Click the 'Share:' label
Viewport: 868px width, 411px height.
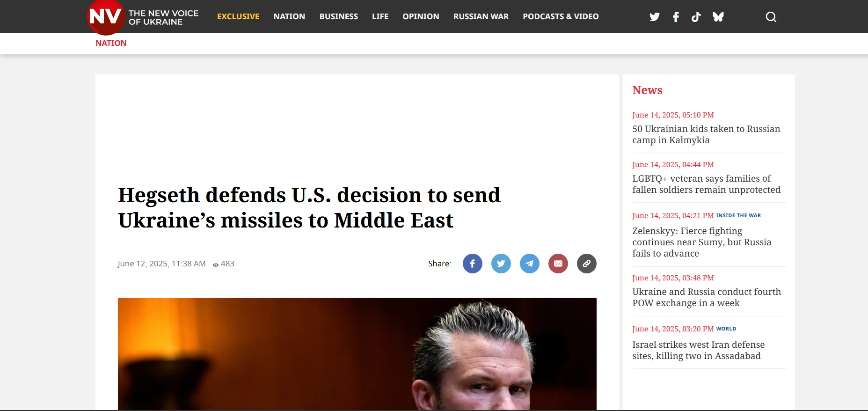coord(439,264)
